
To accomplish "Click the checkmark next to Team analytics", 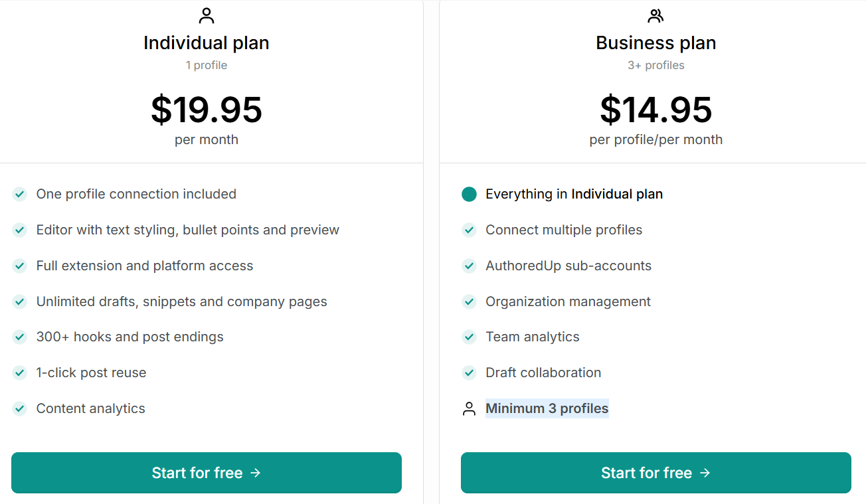I will click(469, 337).
